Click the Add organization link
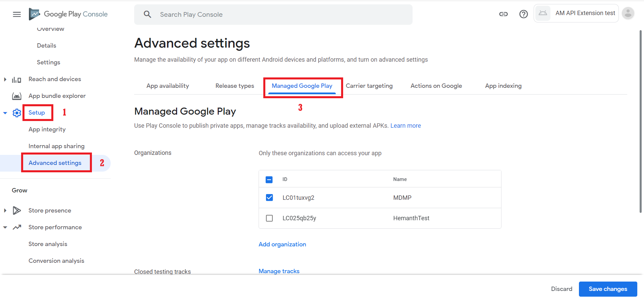644x300 pixels. [x=282, y=244]
